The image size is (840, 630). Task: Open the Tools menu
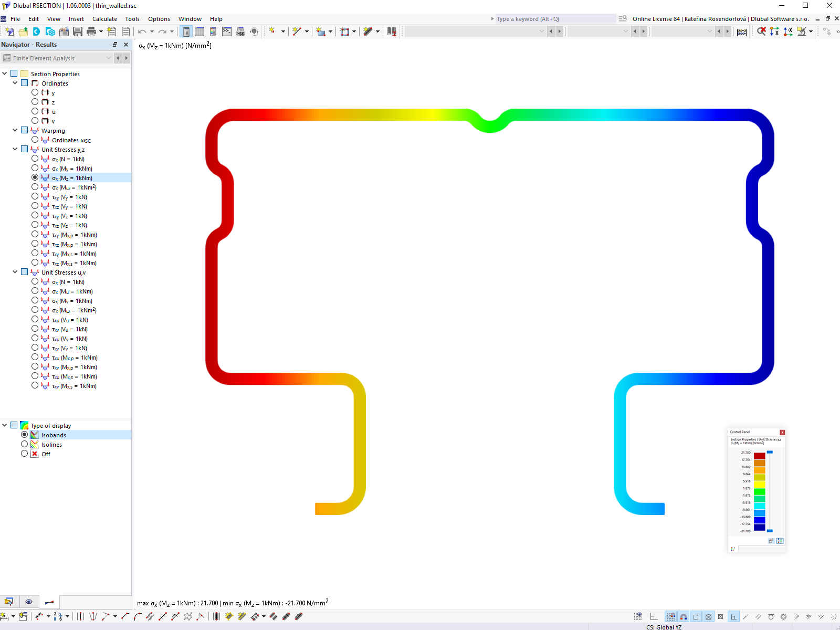click(132, 19)
